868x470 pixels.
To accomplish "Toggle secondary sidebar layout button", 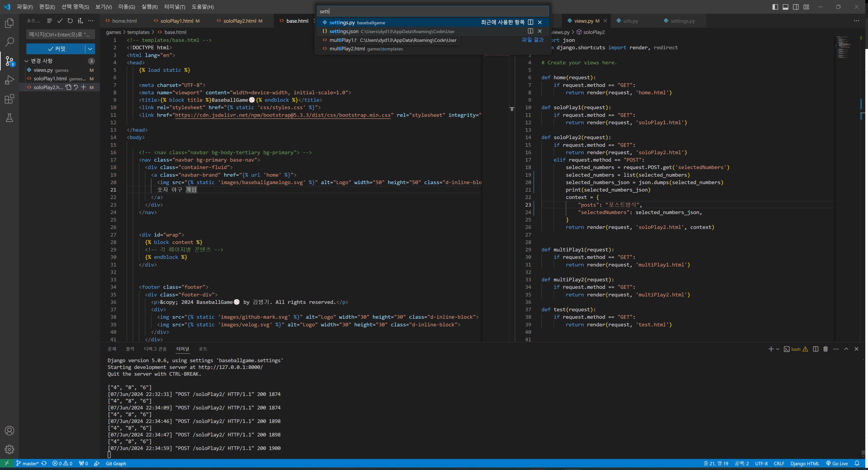I will tap(796, 7).
